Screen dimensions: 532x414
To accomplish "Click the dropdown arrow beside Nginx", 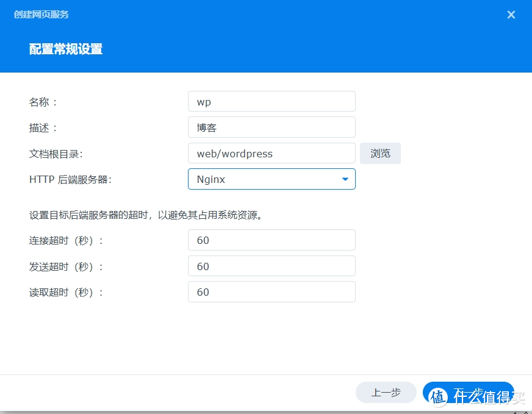I will tap(345, 179).
